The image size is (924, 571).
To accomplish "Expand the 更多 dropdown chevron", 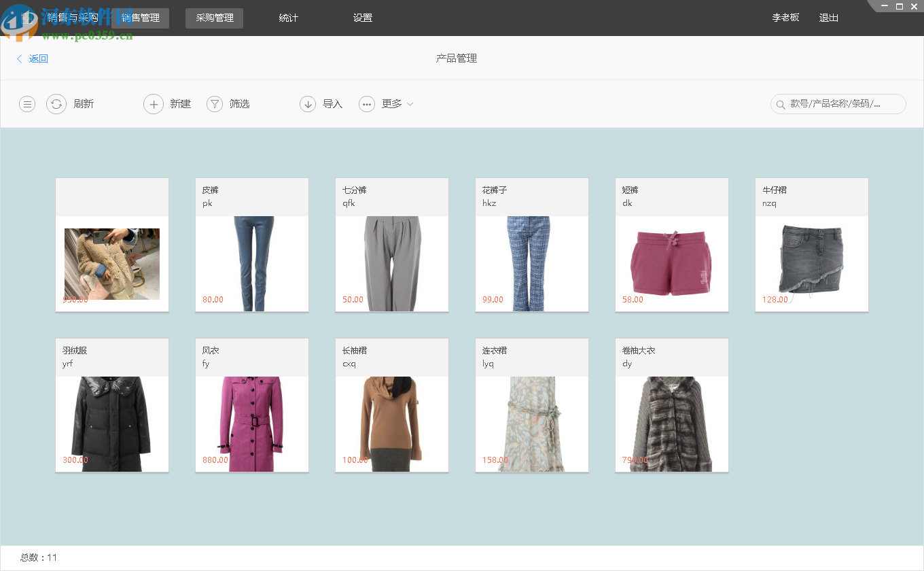I will pos(410,104).
